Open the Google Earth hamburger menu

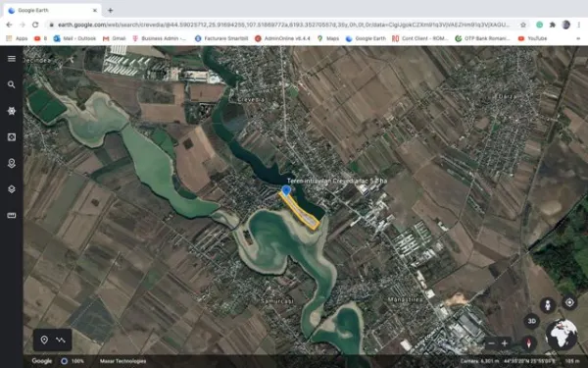point(12,59)
